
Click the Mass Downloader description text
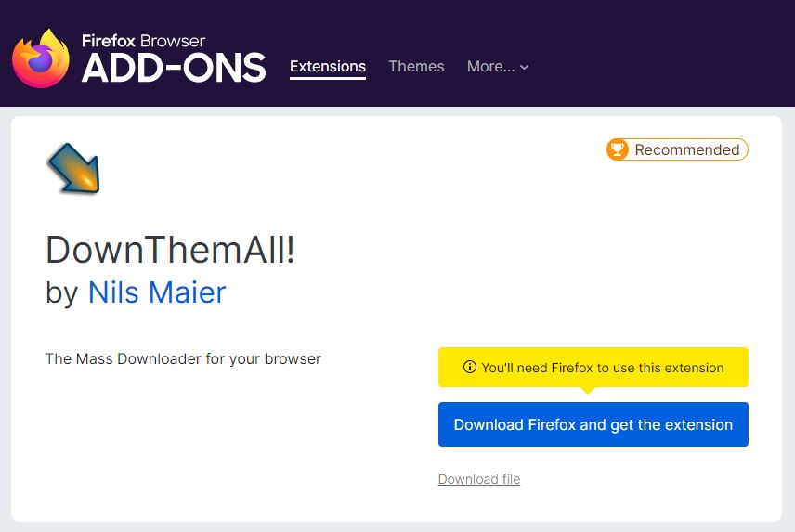[183, 358]
